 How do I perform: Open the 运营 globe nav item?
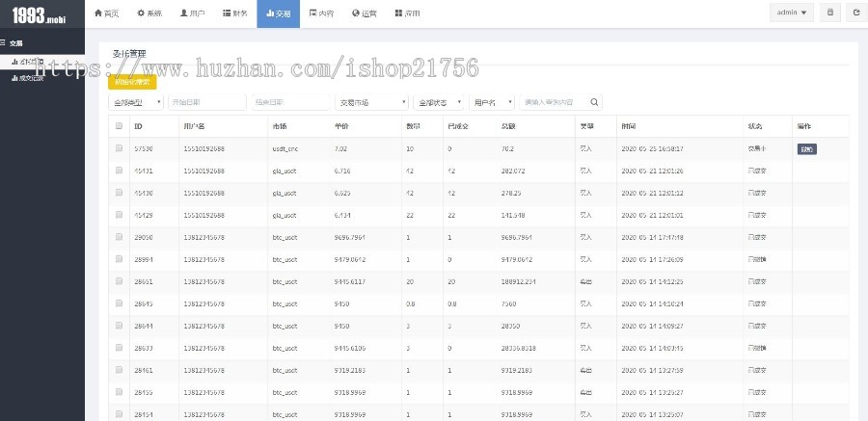(x=365, y=13)
